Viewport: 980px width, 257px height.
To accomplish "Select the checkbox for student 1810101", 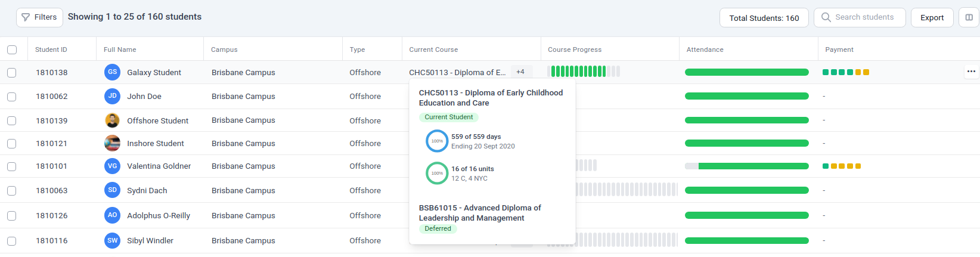I will tap(12, 166).
